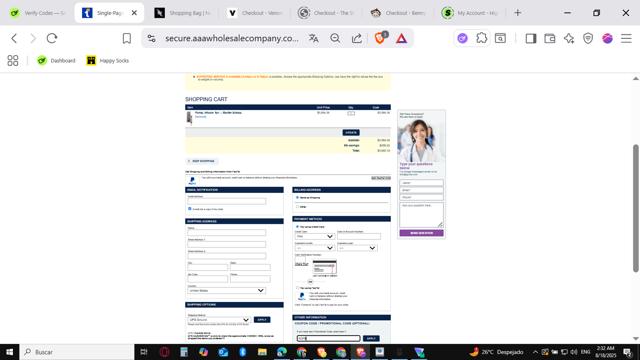Image resolution: width=640 pixels, height=360 pixels.
Task: Click the zoom magnifier icon in address bar
Action: pos(335,38)
